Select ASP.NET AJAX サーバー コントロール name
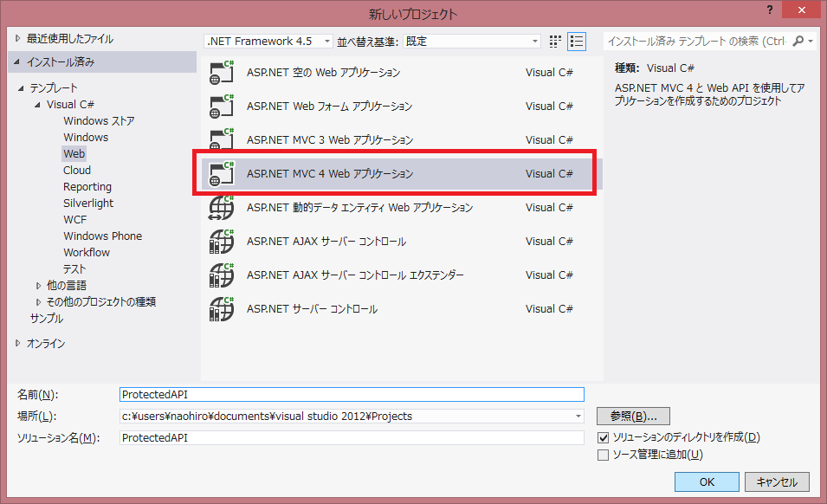Image resolution: width=827 pixels, height=504 pixels. [x=326, y=241]
